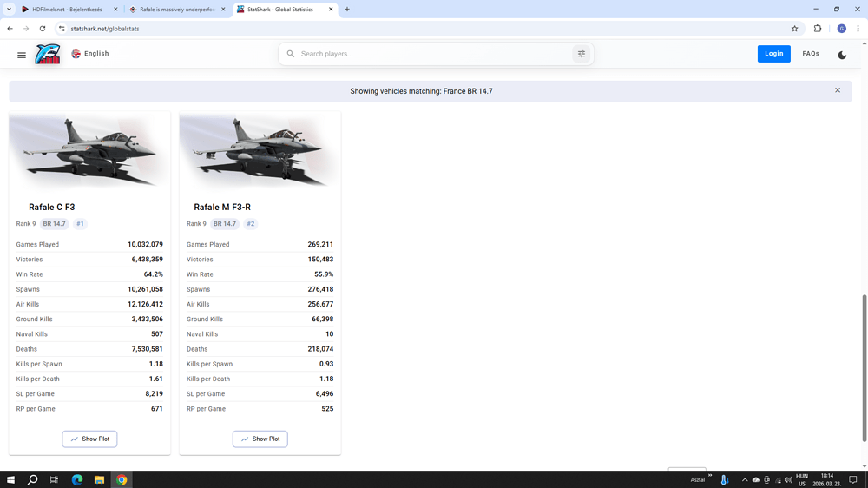The width and height of the screenshot is (868, 488).
Task: Open Chrome extensions puzzle icon
Action: click(818, 29)
